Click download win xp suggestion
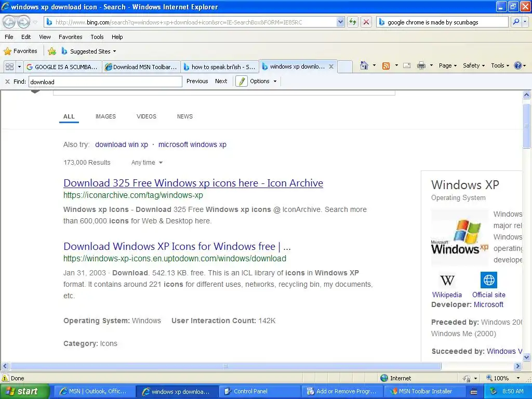This screenshot has height=399, width=532. [x=122, y=144]
